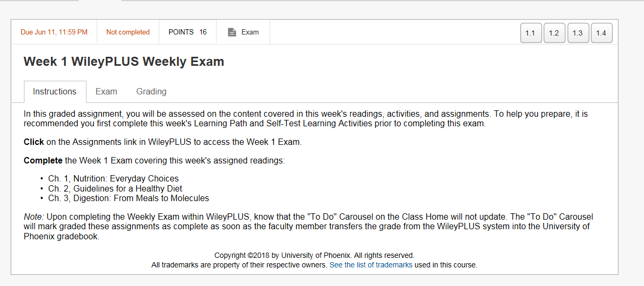This screenshot has height=286, width=644.
Task: Click the bold word 'Complete' in instructions
Action: tap(43, 160)
